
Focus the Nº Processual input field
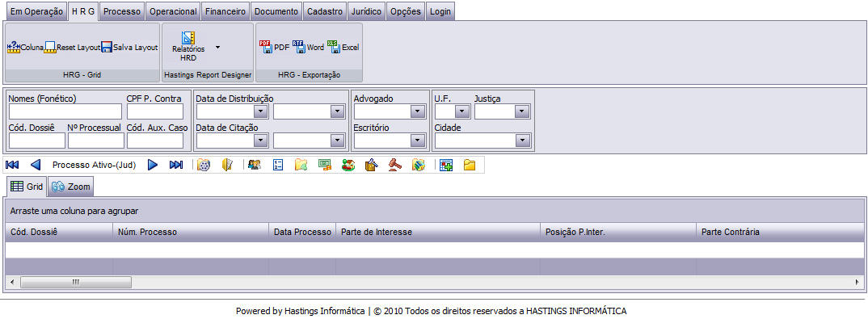tap(96, 141)
